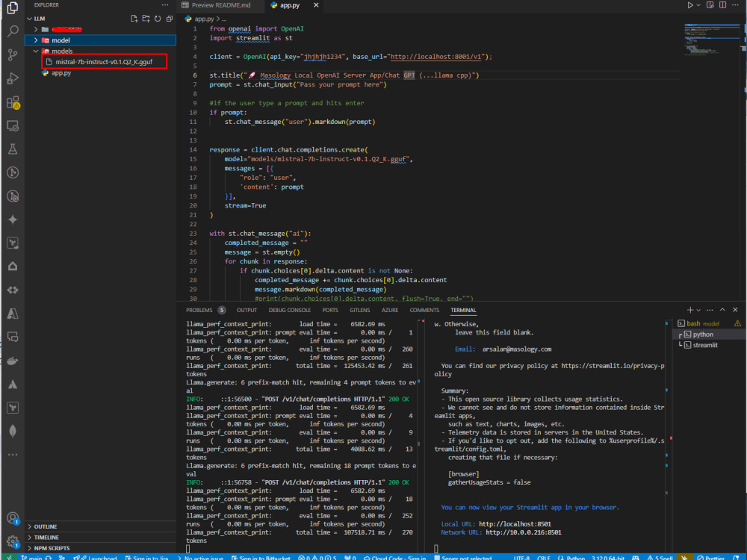Change UTF-8 encoding in status bar

(x=521, y=557)
